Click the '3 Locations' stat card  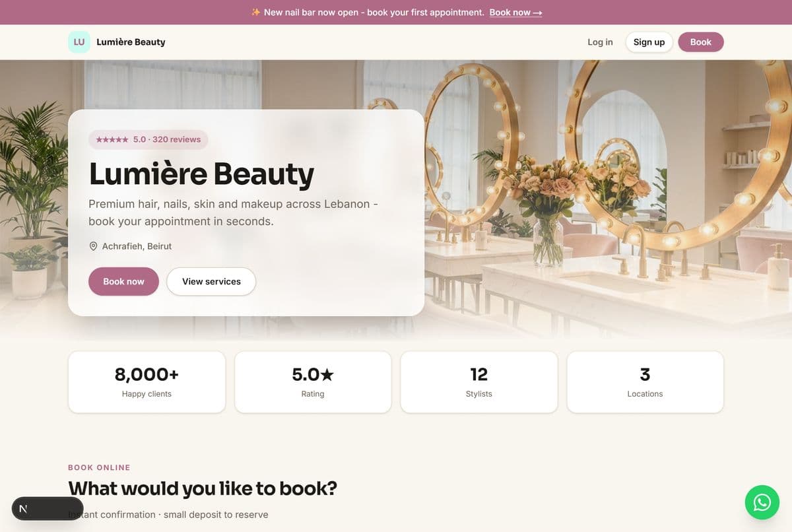645,382
